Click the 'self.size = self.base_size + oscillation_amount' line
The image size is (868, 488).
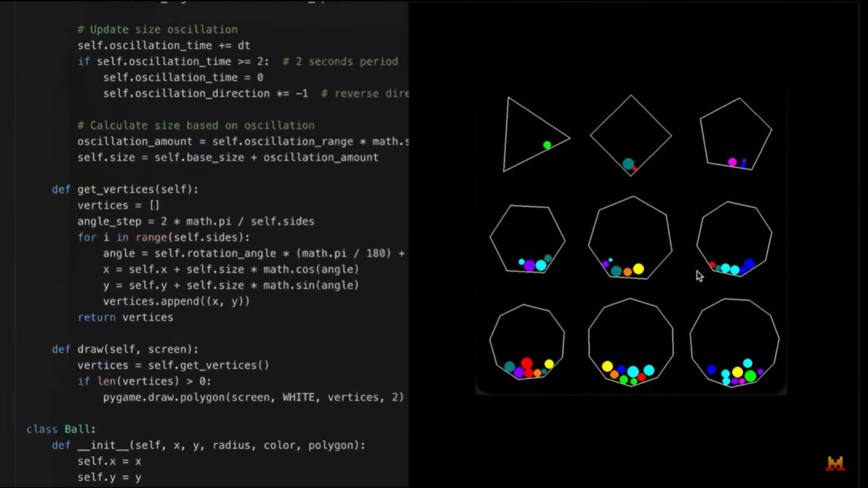point(228,157)
